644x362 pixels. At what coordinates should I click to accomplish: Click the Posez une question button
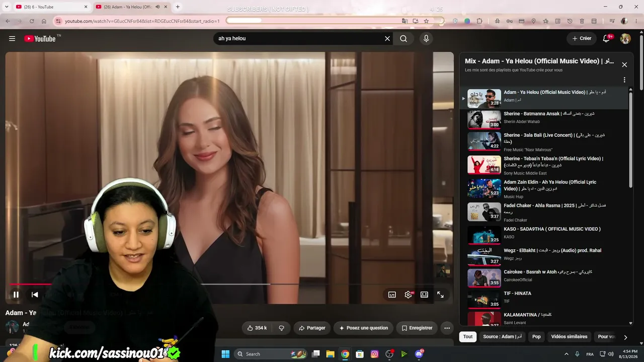[363, 328]
